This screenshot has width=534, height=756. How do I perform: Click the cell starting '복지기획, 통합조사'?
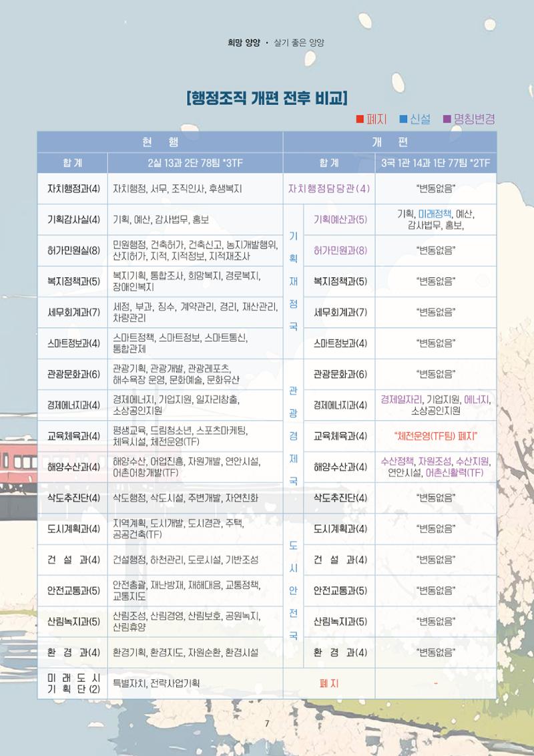(x=195, y=281)
